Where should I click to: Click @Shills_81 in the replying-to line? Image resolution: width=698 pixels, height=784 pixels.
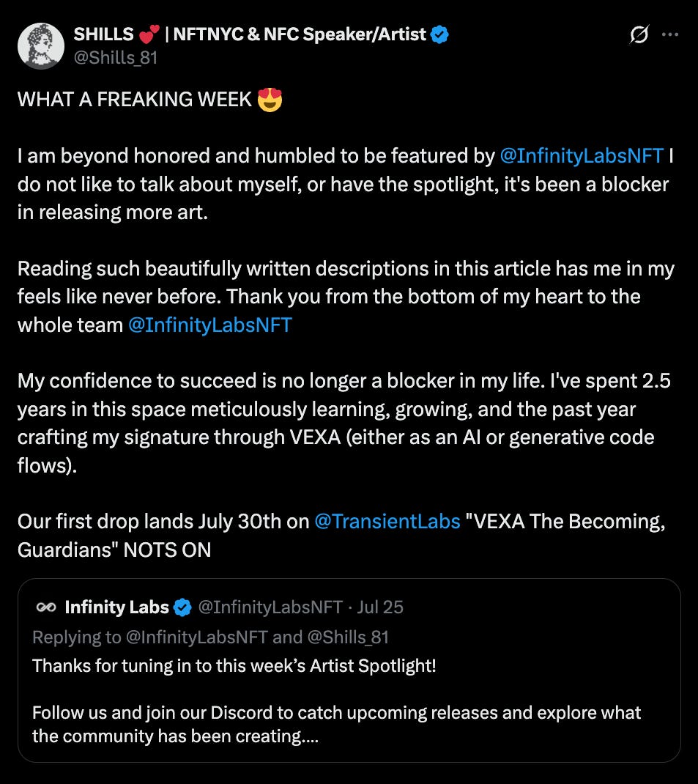348,637
